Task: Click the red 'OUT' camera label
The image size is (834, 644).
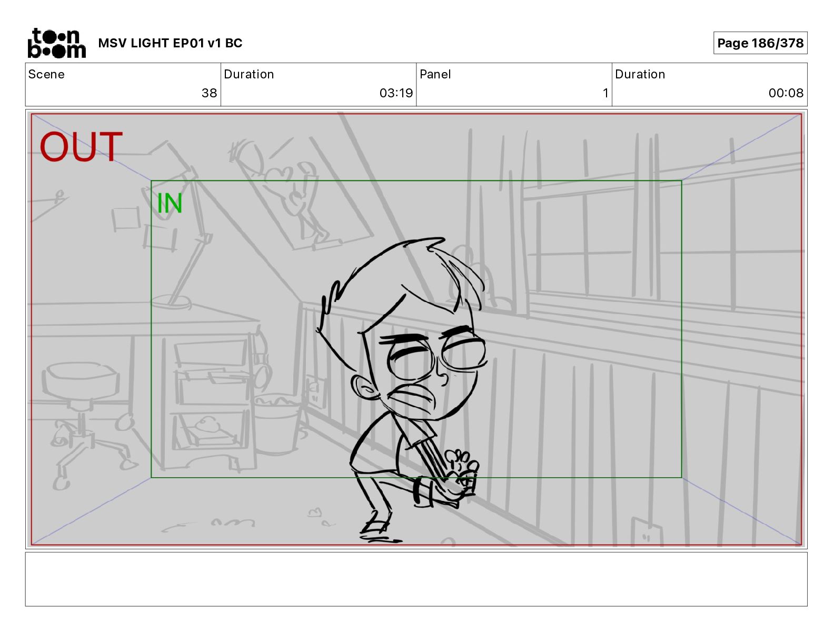Action: pos(81,147)
